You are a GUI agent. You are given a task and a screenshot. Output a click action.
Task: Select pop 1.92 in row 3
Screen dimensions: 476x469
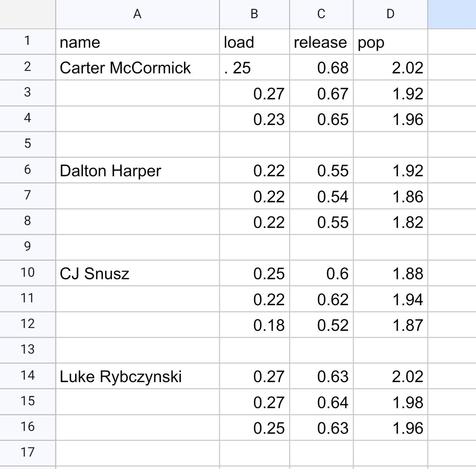(390, 93)
